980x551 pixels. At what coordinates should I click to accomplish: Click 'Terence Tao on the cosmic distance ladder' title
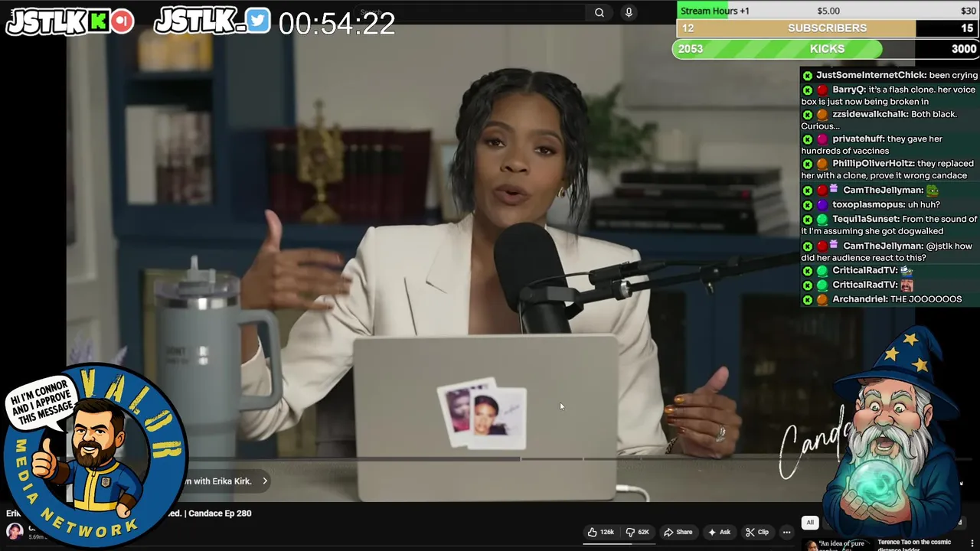pyautogui.click(x=914, y=545)
